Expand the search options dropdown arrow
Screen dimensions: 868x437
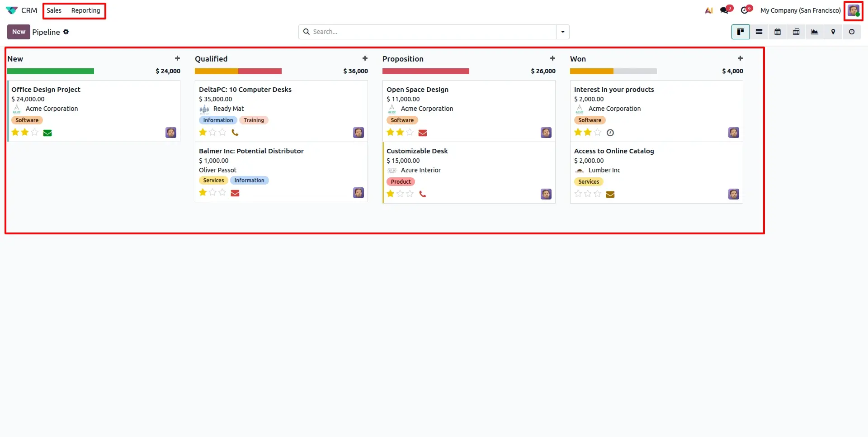563,32
